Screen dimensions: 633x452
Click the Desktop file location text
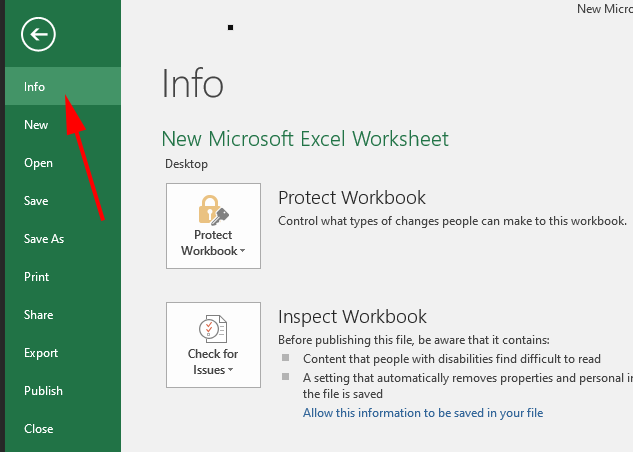[186, 163]
